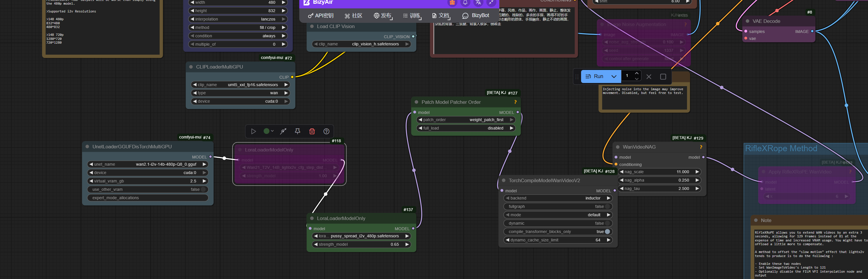Image resolution: width=868 pixels, height=279 pixels.
Task: Open BizyBot chat
Action: [x=476, y=16]
